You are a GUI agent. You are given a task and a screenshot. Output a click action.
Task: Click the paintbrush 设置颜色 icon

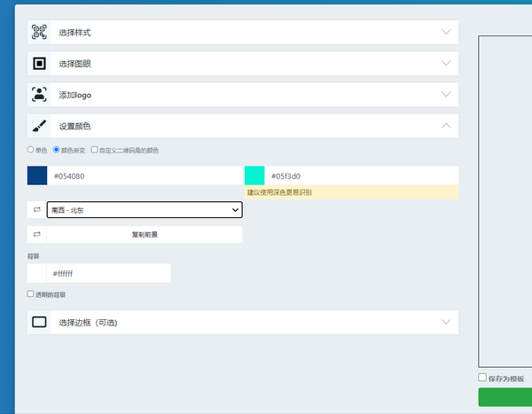coord(39,126)
